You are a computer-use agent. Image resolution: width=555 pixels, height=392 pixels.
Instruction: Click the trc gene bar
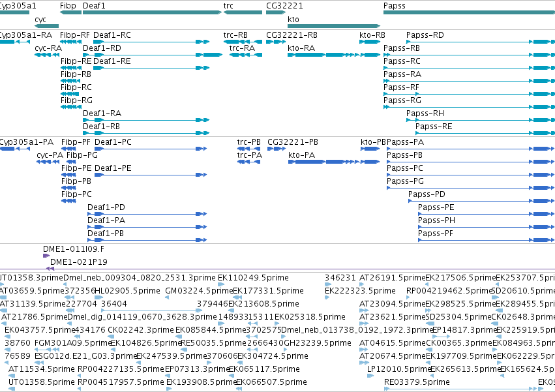243,12
